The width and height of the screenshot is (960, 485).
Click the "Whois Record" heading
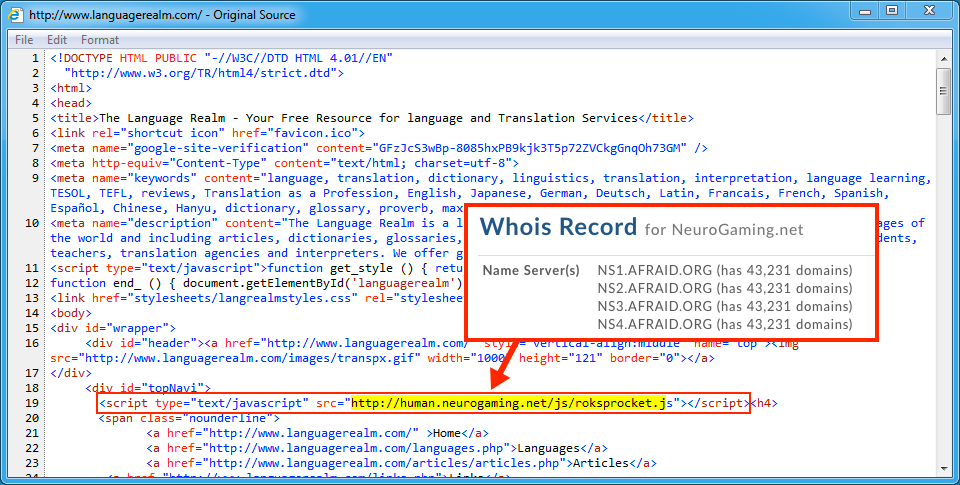(558, 227)
